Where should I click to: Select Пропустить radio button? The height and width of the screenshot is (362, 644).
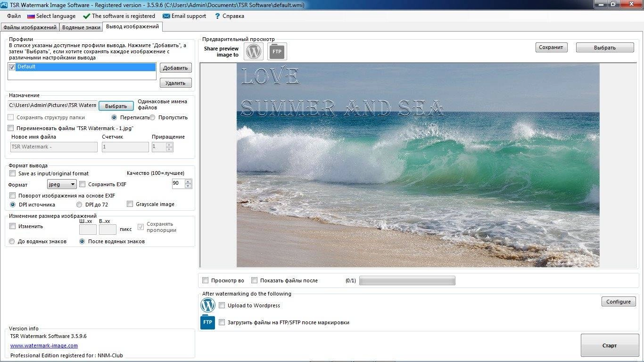click(x=152, y=117)
